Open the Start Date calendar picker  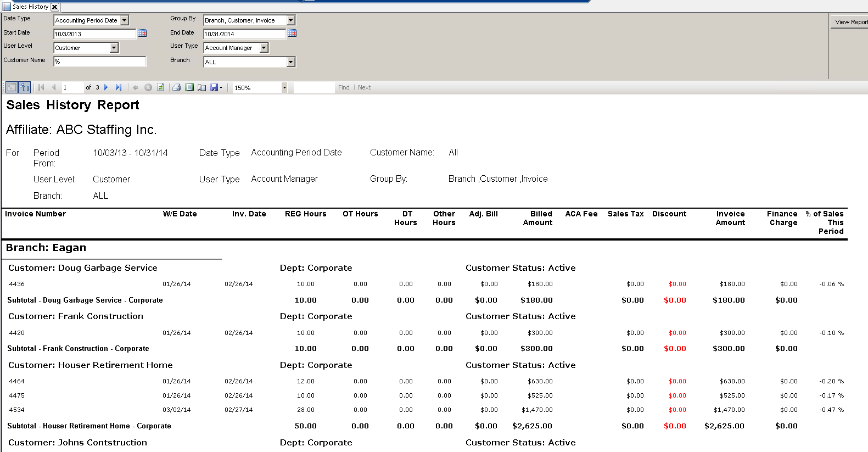point(142,34)
